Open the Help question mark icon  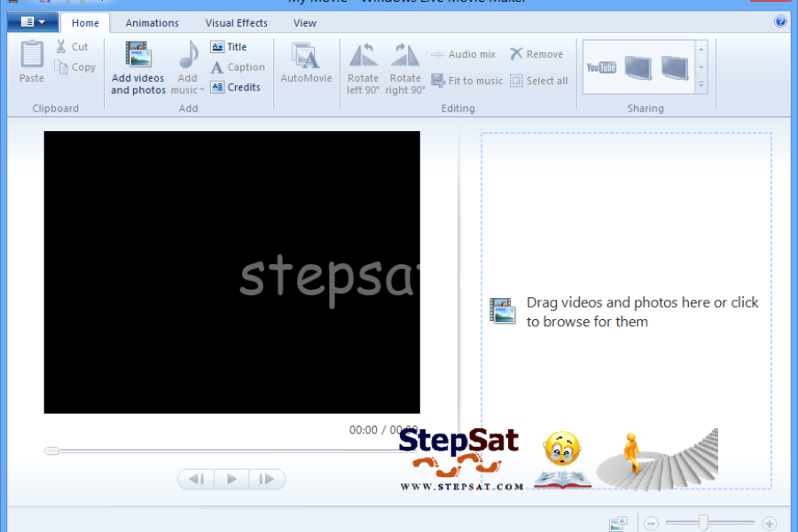coord(781,21)
